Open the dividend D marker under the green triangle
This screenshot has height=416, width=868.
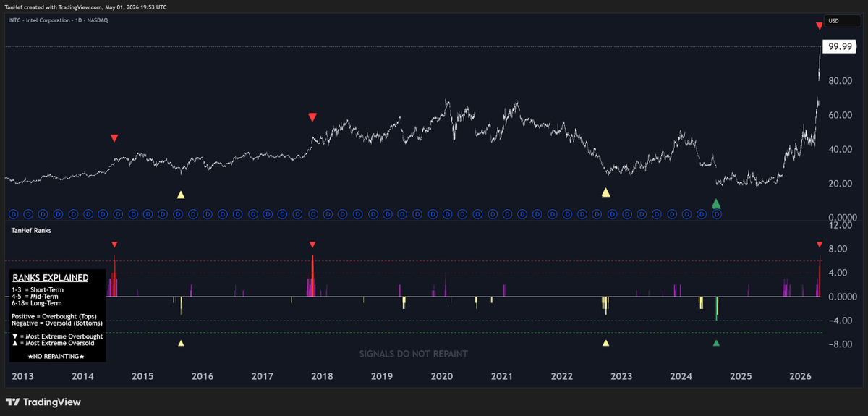(717, 214)
